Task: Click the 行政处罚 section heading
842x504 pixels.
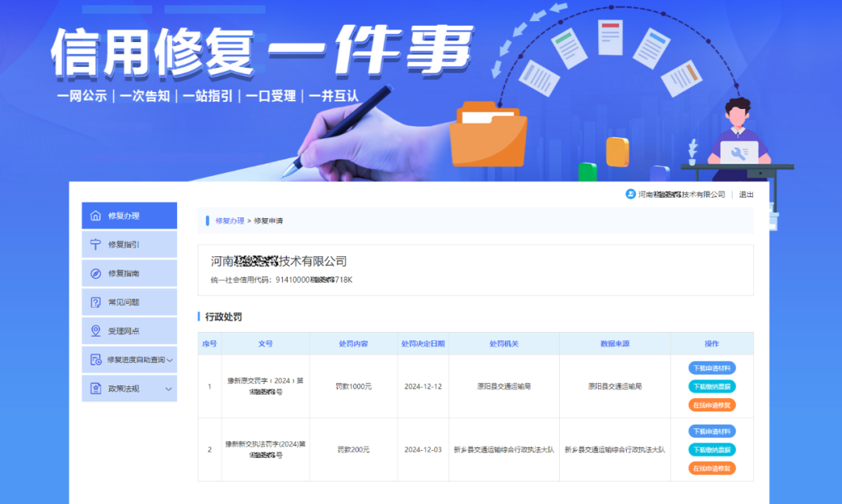Action: pos(224,317)
